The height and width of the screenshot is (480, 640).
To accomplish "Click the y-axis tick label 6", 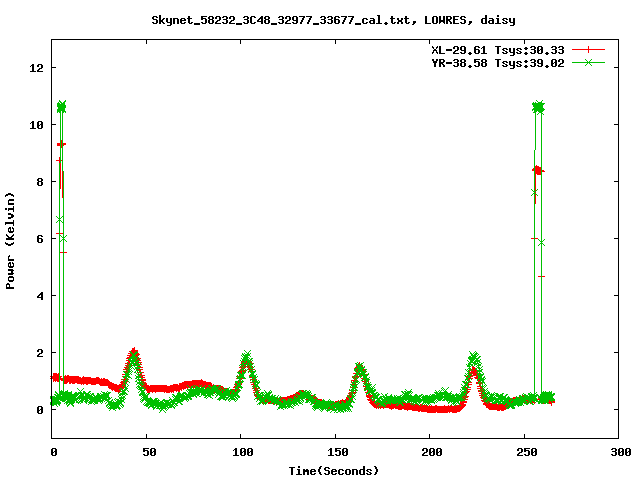I will tap(40, 239).
